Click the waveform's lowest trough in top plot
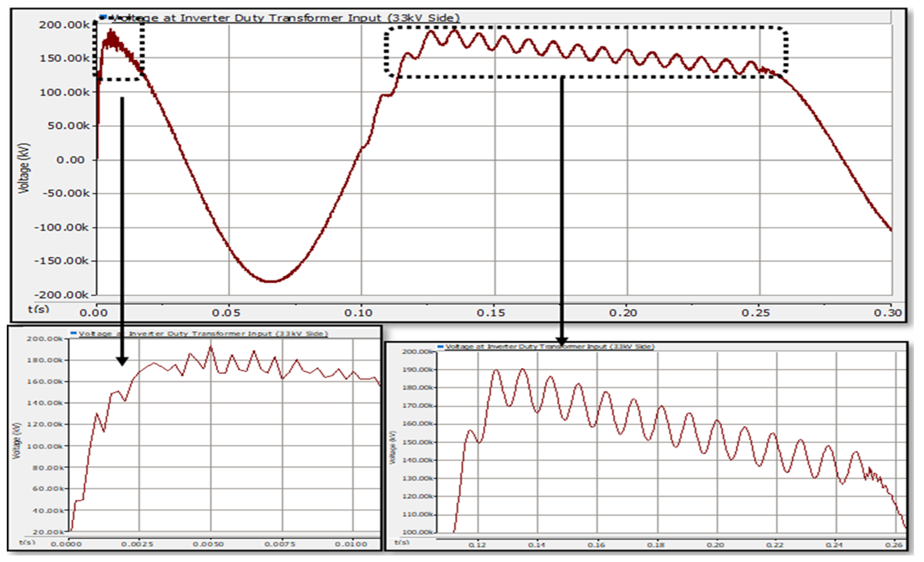Image resolution: width=924 pixels, height=562 pixels. tap(271, 281)
